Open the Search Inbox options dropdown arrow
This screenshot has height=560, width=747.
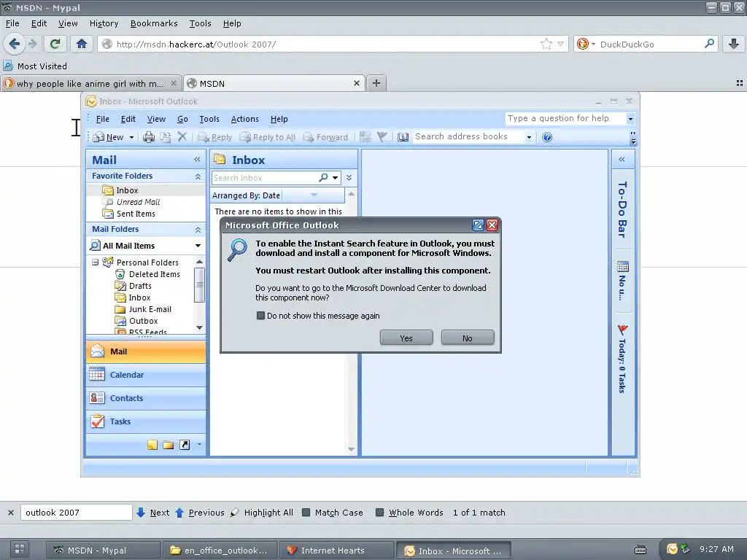[x=336, y=178]
